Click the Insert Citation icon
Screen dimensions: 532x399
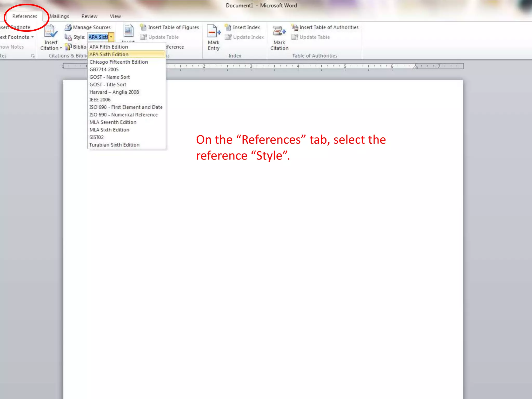51,31
